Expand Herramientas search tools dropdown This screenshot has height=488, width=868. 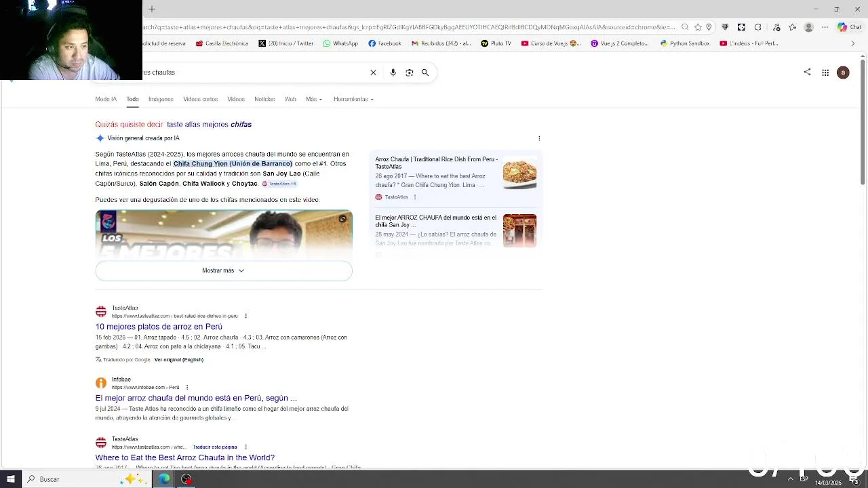tap(353, 99)
